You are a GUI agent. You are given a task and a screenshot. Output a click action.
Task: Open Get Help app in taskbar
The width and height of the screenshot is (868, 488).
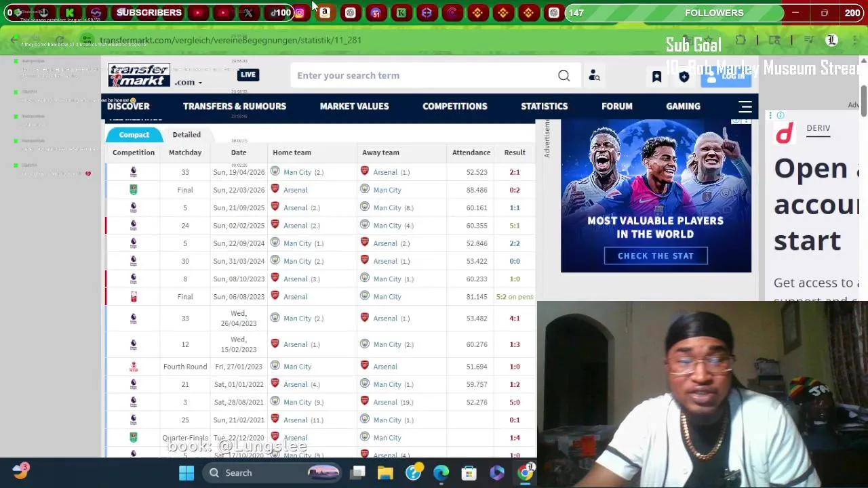coord(414,472)
